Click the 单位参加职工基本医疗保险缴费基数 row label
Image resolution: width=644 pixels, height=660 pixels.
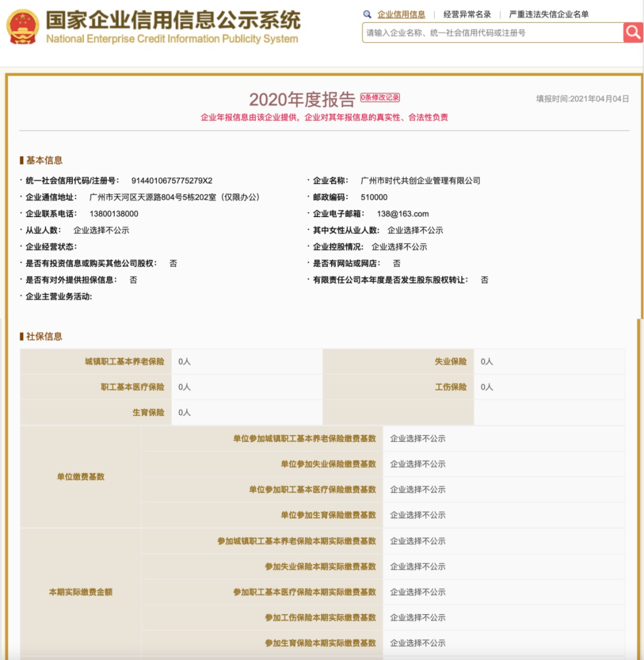[x=312, y=489]
